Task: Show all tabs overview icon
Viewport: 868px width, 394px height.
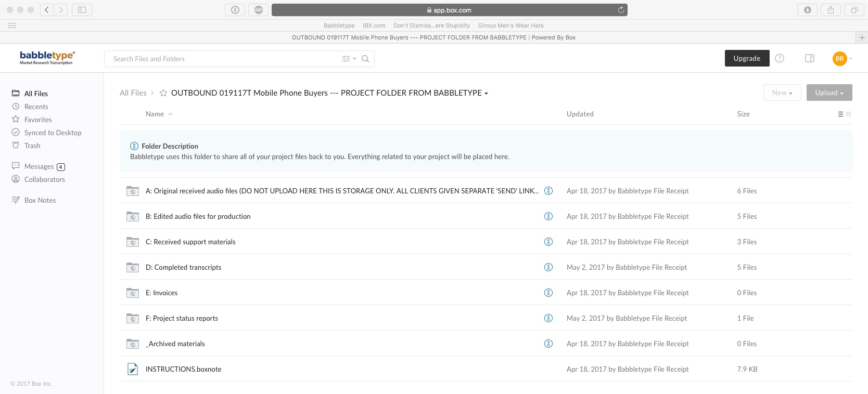Action: (x=854, y=10)
